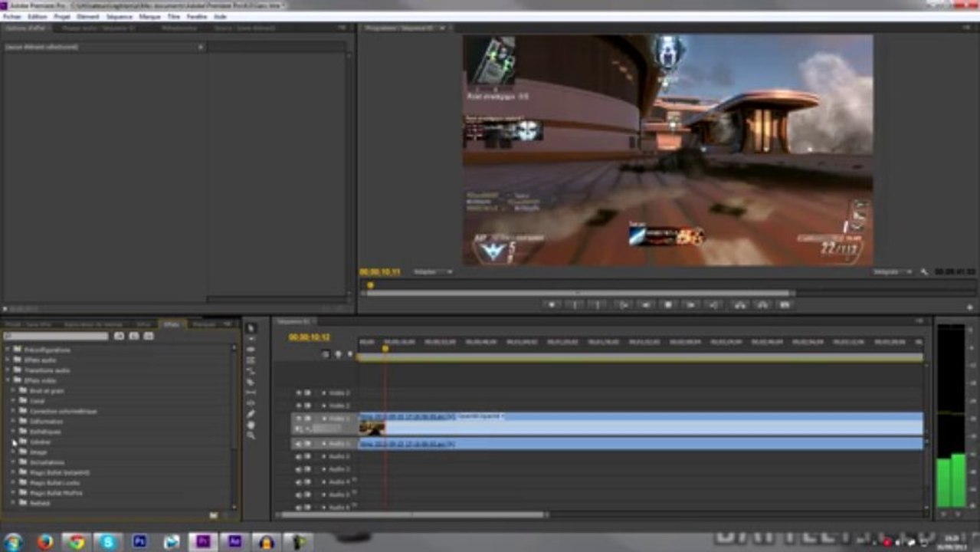Expand Correction colorimétrique folder
980x552 pixels.
13,411
